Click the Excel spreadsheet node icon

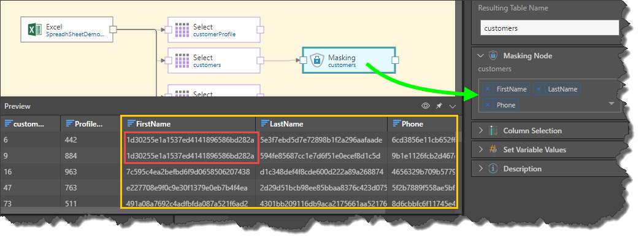(34, 29)
